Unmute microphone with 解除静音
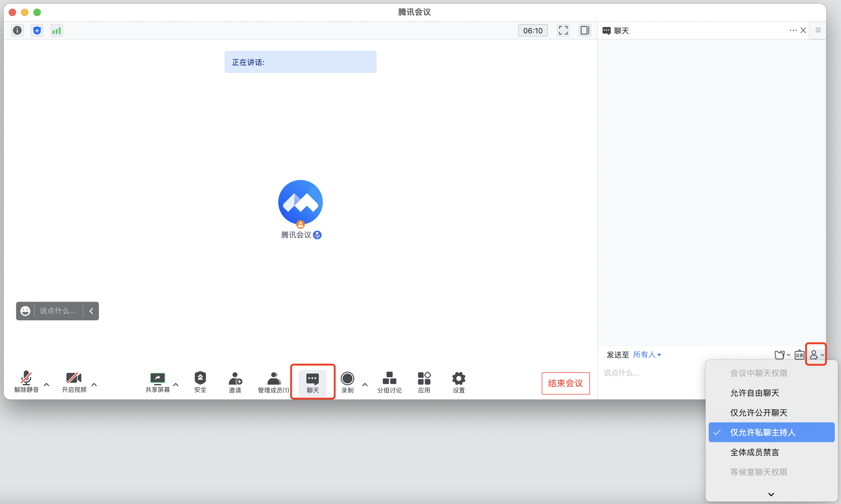This screenshot has width=841, height=504. click(27, 382)
